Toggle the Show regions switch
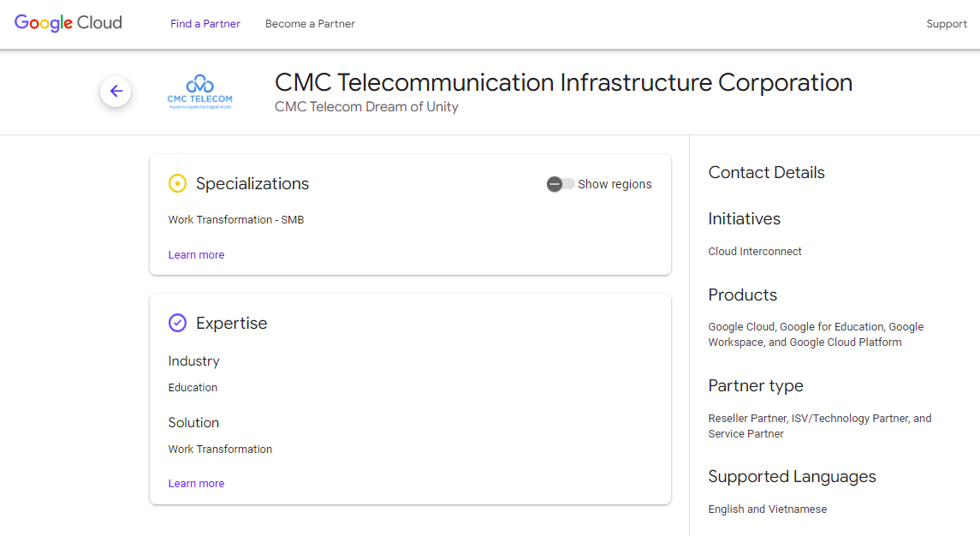Screen dimensions: 980x536 pos(561,184)
